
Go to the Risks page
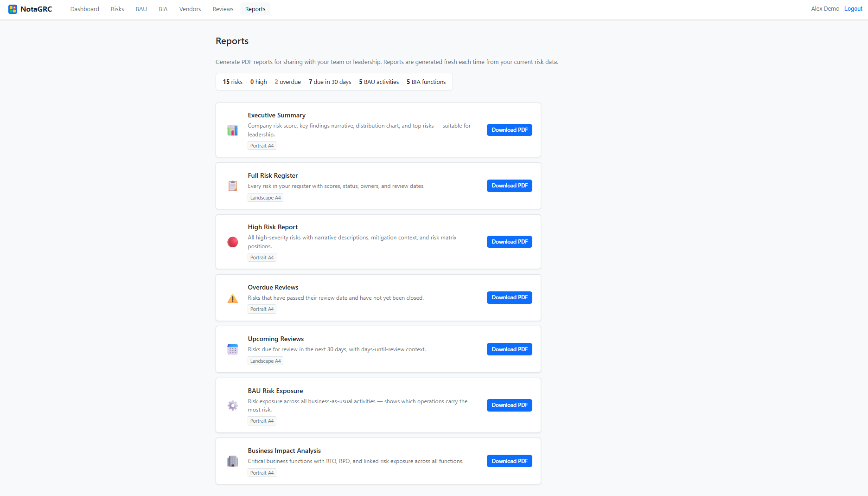pyautogui.click(x=117, y=9)
